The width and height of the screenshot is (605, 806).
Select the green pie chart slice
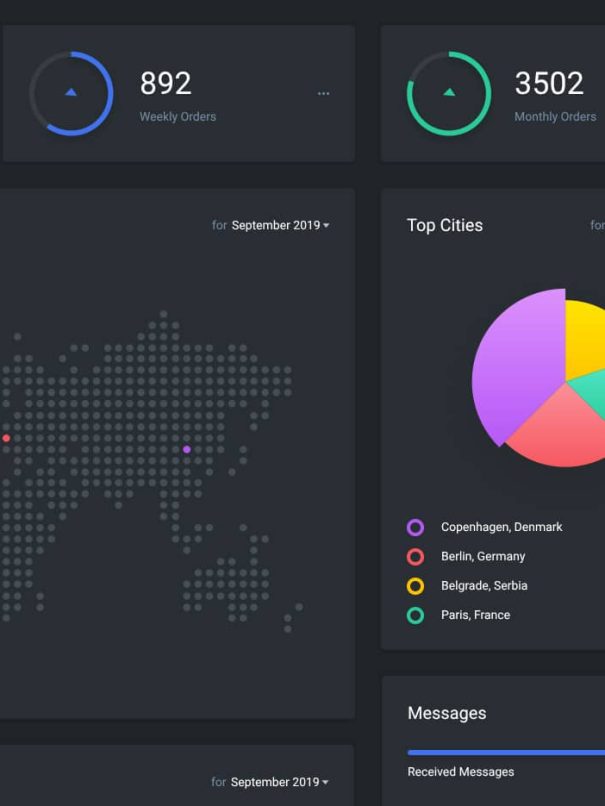[x=592, y=390]
